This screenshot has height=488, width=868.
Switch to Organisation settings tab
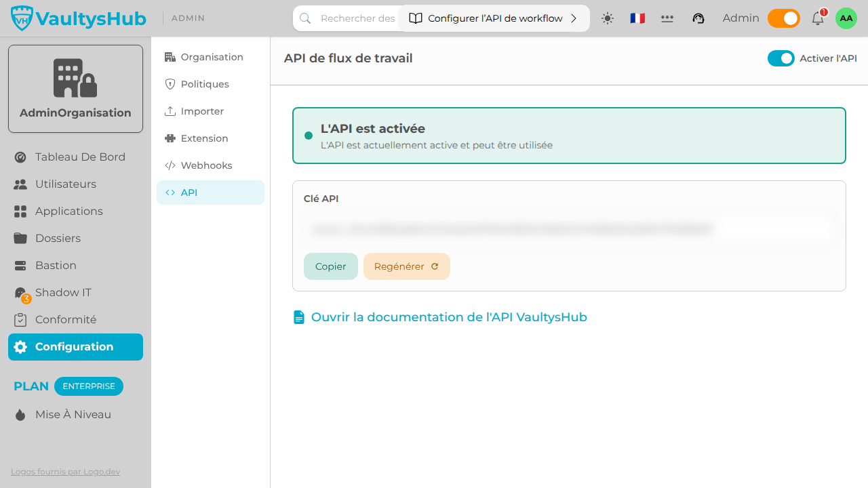point(210,57)
